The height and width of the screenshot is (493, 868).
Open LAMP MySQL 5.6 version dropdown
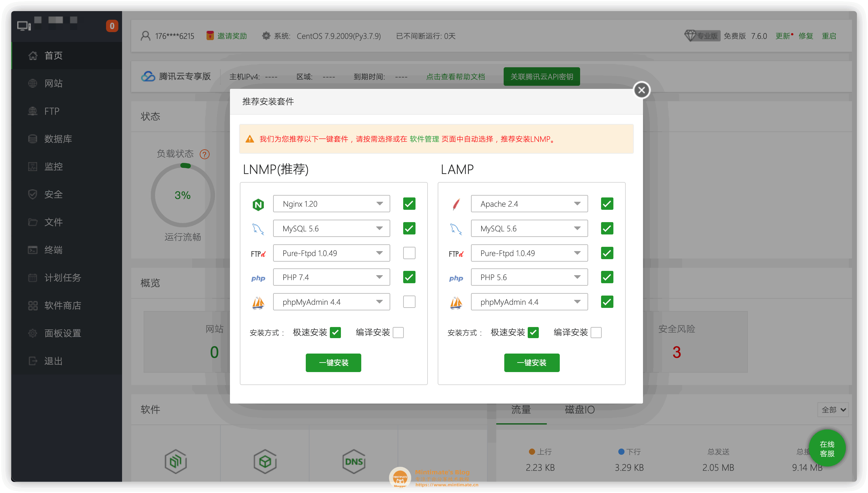529,229
